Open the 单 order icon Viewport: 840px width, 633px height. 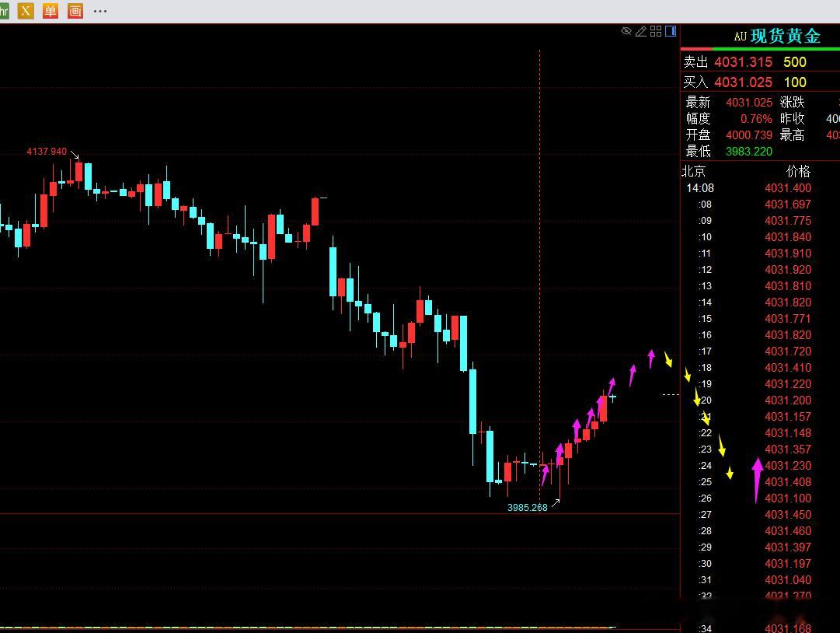[51, 10]
